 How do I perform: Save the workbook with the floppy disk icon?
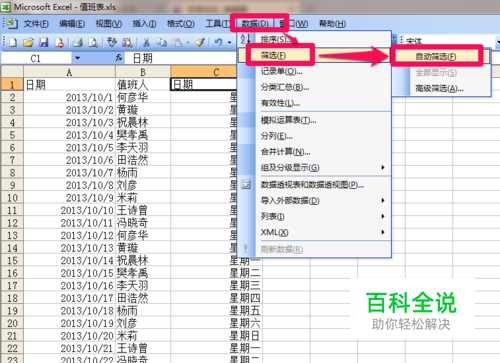44,42
